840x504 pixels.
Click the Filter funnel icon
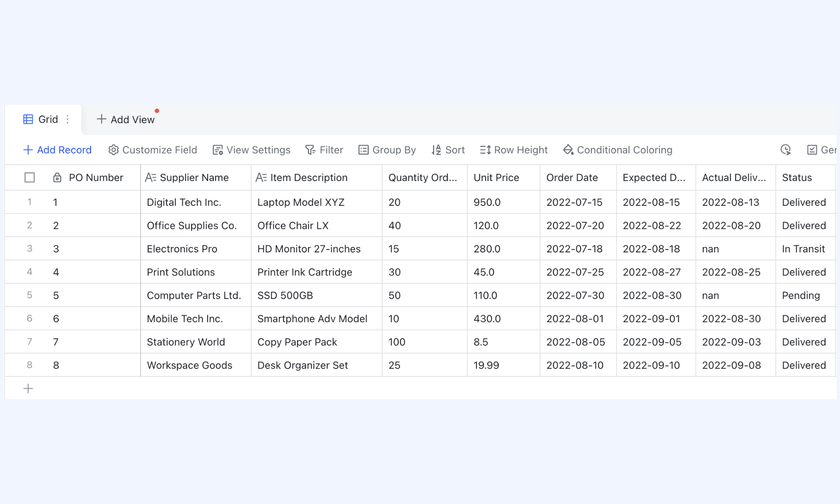[310, 150]
